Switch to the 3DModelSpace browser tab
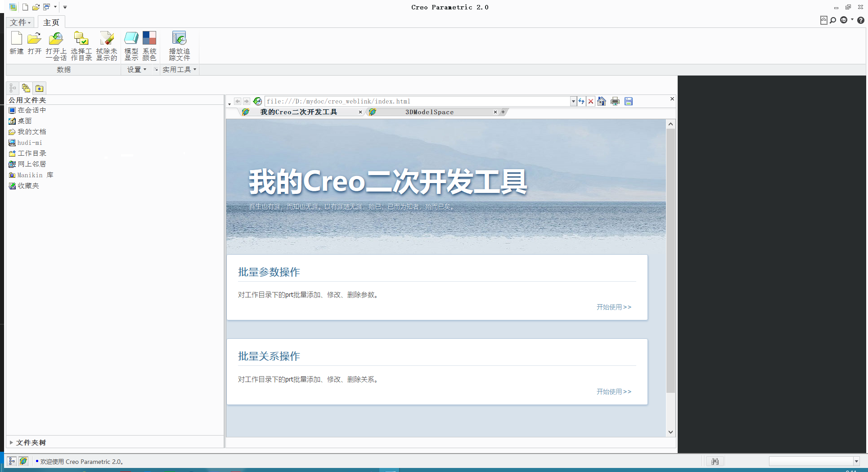Image resolution: width=868 pixels, height=472 pixels. click(429, 112)
